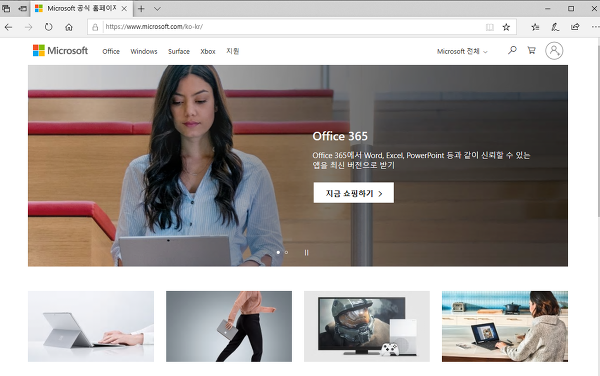Click the forward navigation arrow
The height and width of the screenshot is (376, 600).
(28, 27)
